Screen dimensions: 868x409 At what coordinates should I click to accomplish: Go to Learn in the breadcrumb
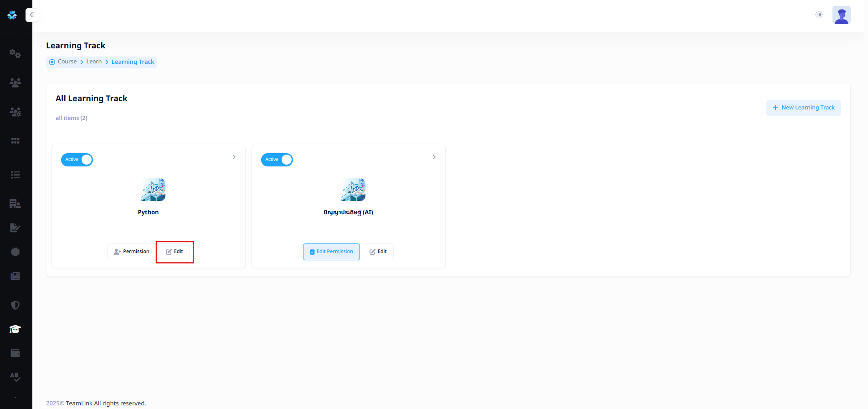pyautogui.click(x=94, y=62)
